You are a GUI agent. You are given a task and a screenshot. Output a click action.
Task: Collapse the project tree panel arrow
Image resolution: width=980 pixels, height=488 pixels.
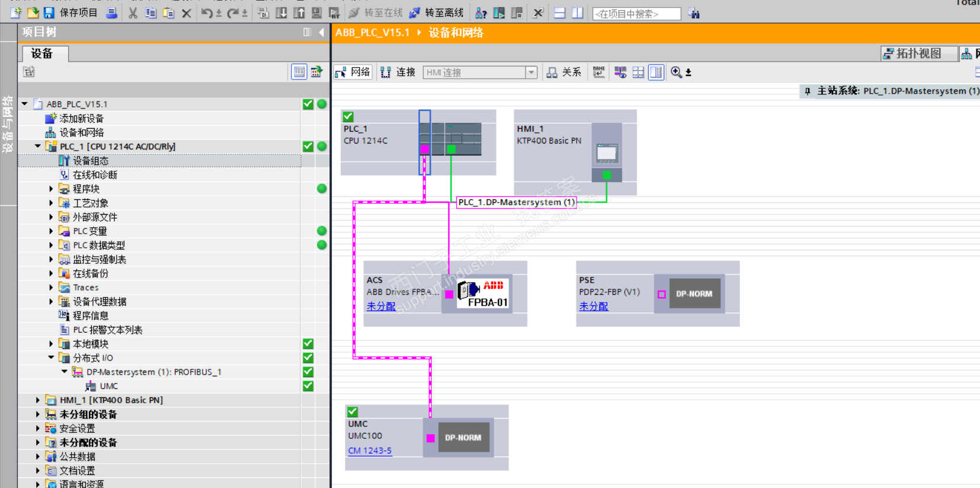pyautogui.click(x=322, y=32)
